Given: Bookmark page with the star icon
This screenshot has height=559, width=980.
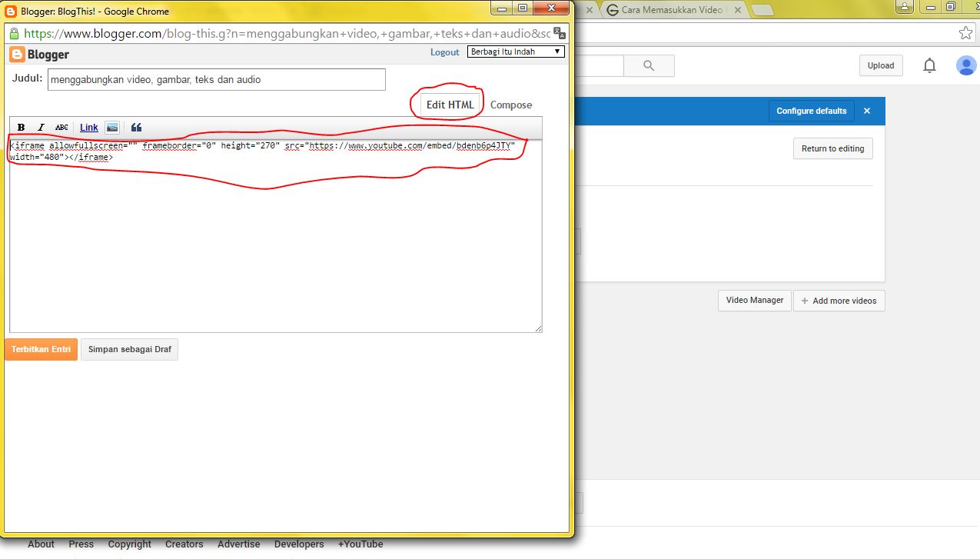Looking at the screenshot, I should [965, 33].
